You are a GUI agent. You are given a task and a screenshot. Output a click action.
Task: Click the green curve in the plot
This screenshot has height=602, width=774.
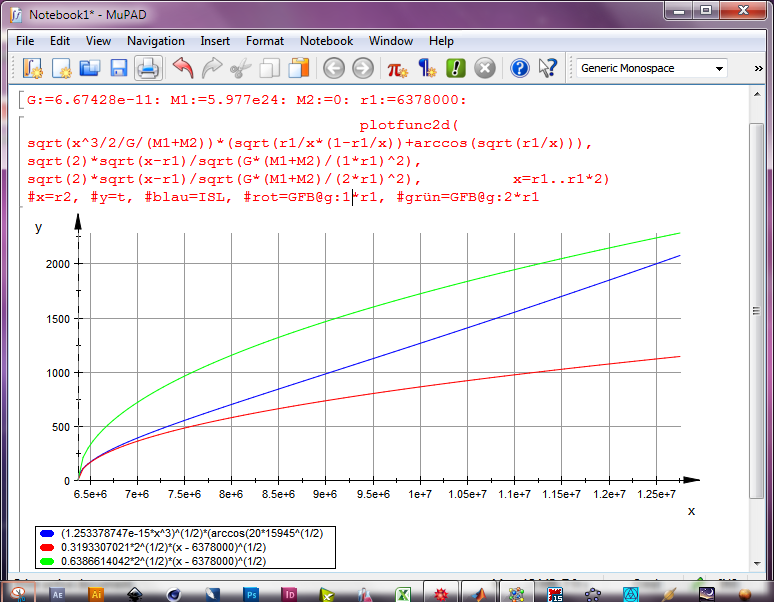tap(420, 294)
